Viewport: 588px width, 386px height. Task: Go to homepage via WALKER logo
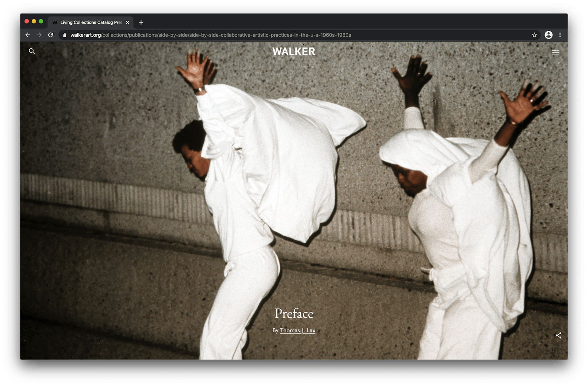pos(294,52)
